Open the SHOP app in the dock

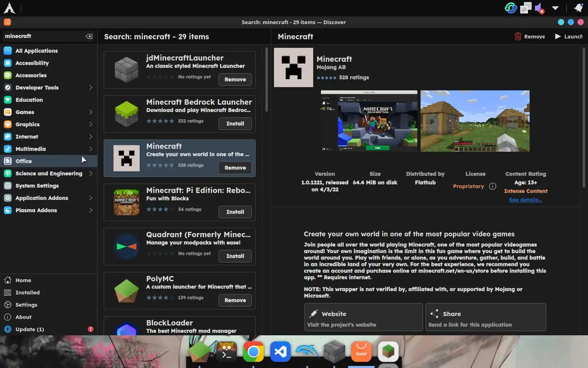(x=361, y=352)
